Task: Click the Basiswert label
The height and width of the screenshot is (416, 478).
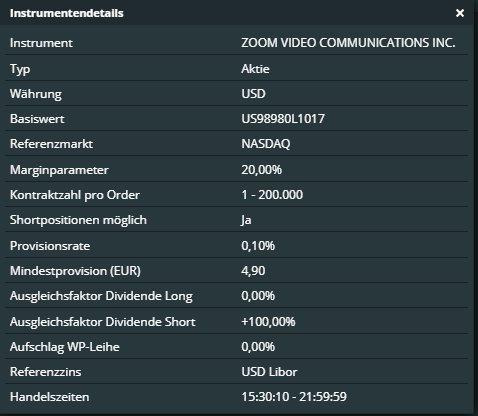Action: coord(37,119)
